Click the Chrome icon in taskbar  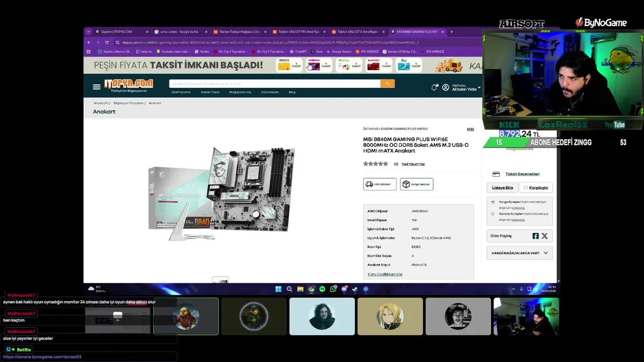pos(311,289)
